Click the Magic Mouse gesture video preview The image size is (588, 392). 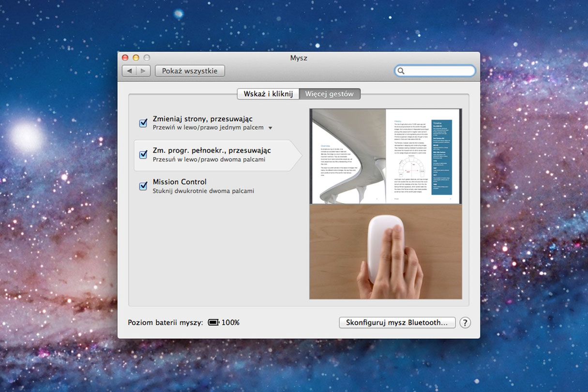tap(386, 251)
